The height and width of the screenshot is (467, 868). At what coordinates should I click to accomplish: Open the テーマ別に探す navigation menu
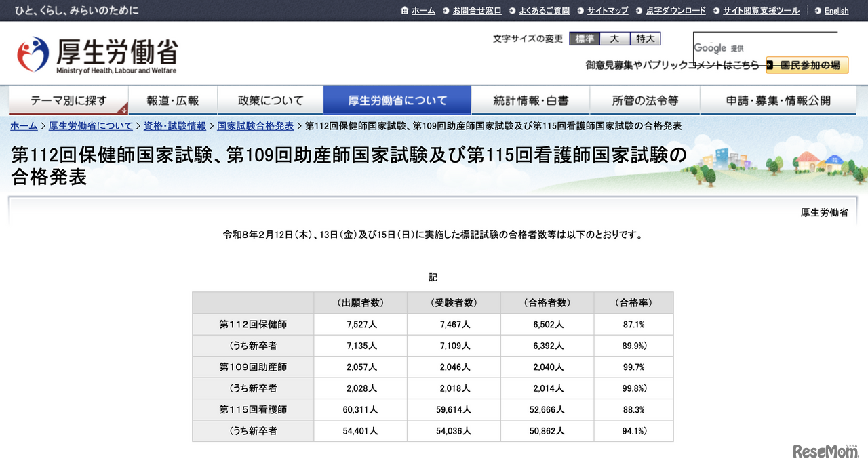(x=68, y=100)
